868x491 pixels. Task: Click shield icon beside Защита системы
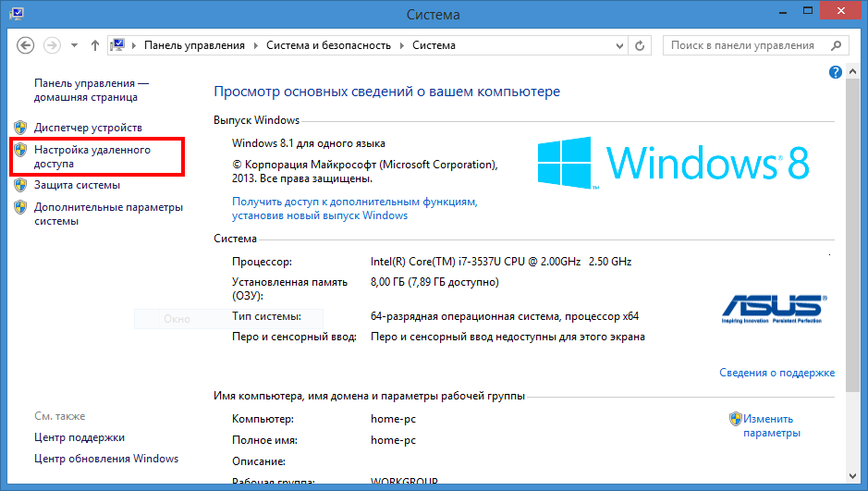[x=20, y=185]
